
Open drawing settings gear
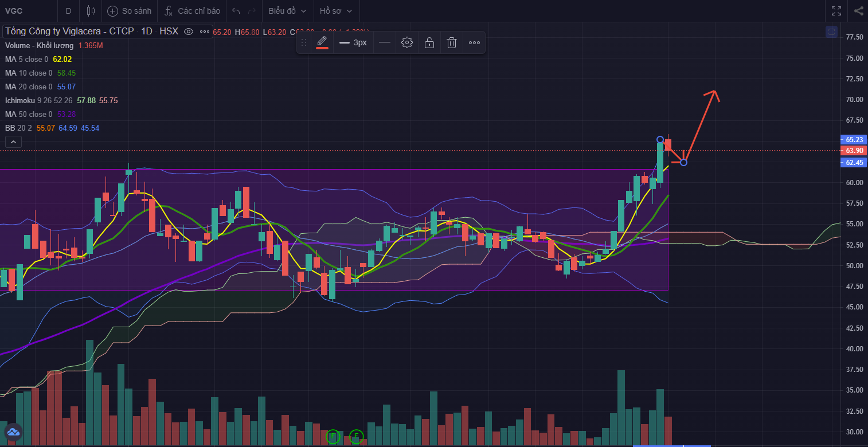407,42
